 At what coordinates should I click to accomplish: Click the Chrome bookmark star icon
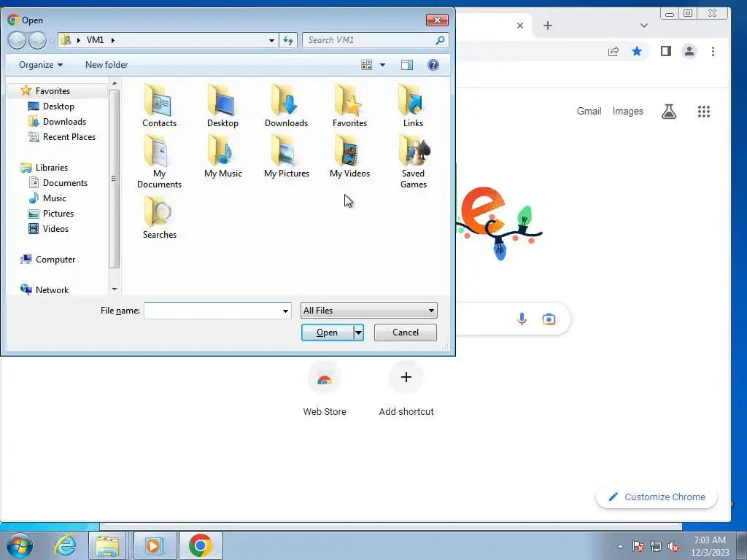[x=636, y=52]
